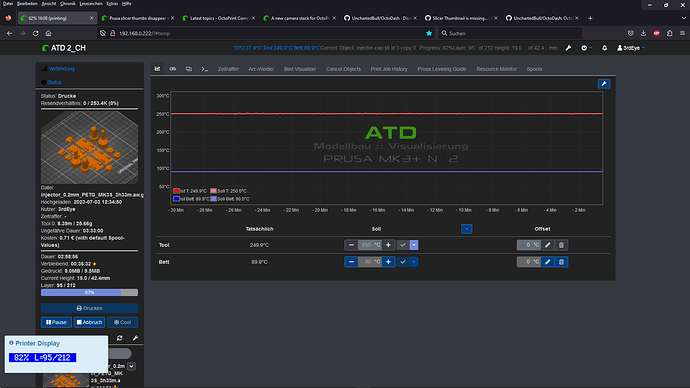This screenshot has width=690, height=388.
Task: Delete the Bett temperature offset trash
Action: (561, 262)
